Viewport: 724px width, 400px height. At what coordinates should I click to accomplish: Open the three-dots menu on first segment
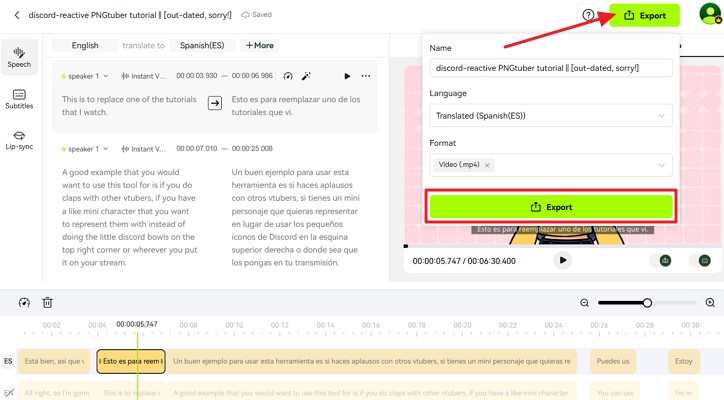tap(365, 76)
